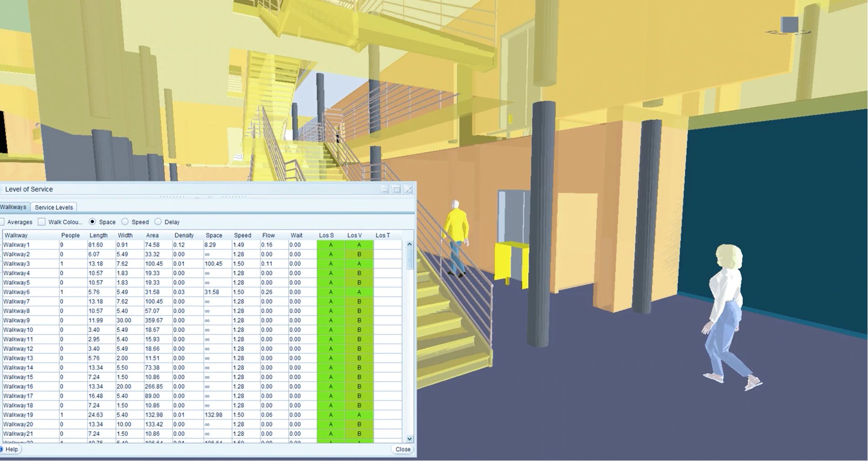The height and width of the screenshot is (461, 868).
Task: Select the Walkway2 row name
Action: click(16, 254)
